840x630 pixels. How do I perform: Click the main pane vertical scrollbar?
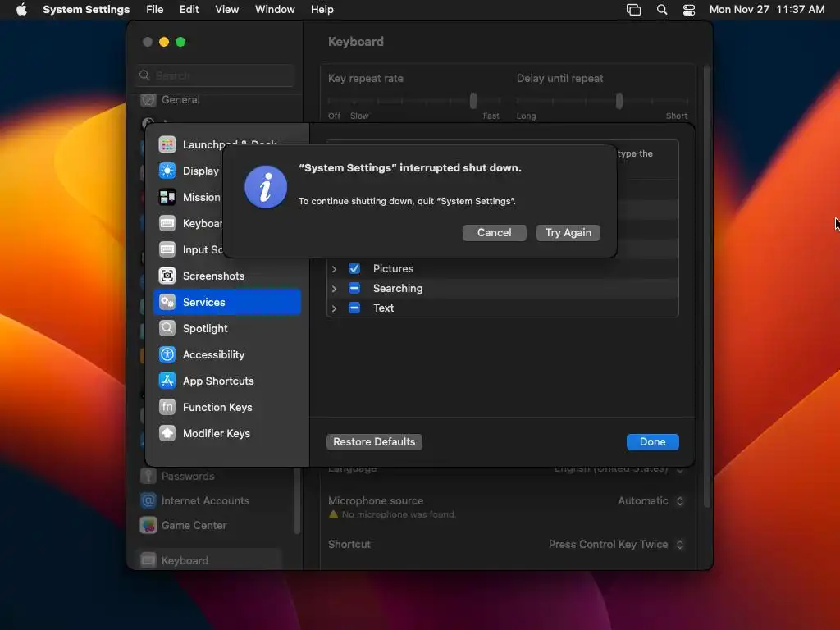pos(706,286)
